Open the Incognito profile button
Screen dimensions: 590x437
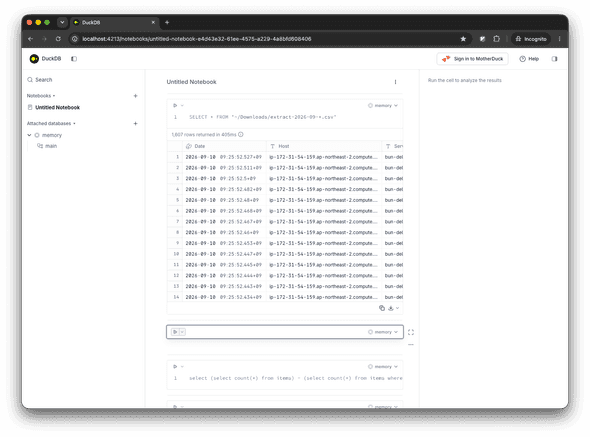531,39
